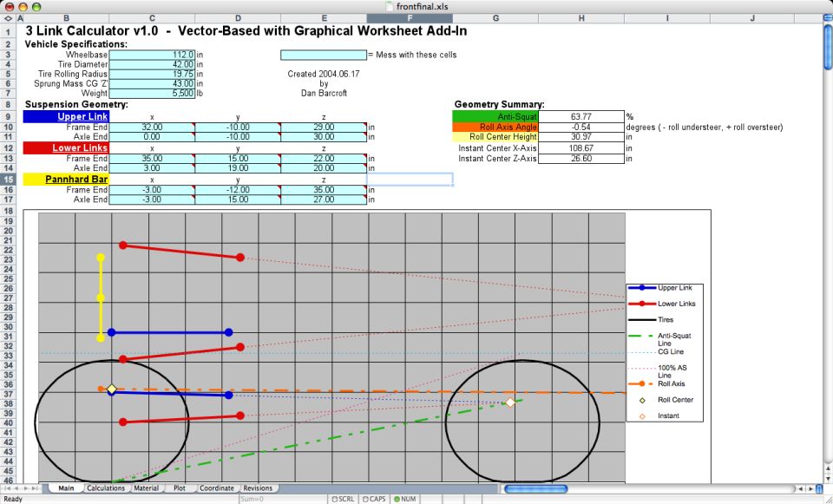Open the Material sheet tab
Image resolution: width=833 pixels, height=504 pixels.
pos(146,488)
